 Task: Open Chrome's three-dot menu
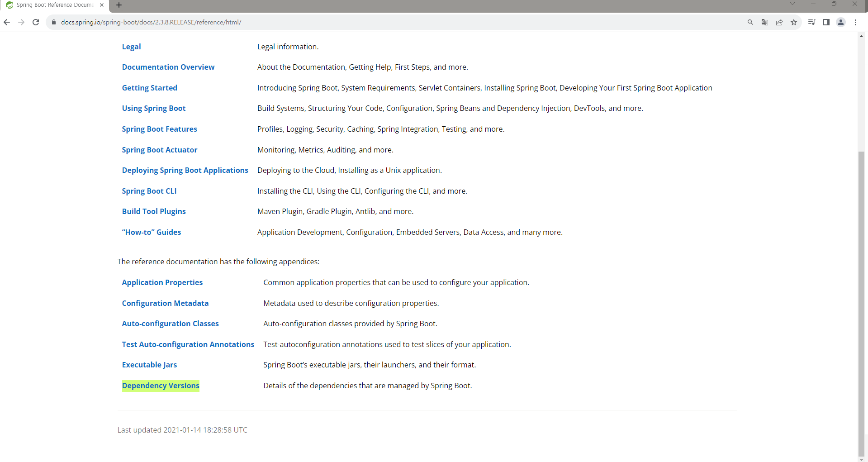pos(855,22)
